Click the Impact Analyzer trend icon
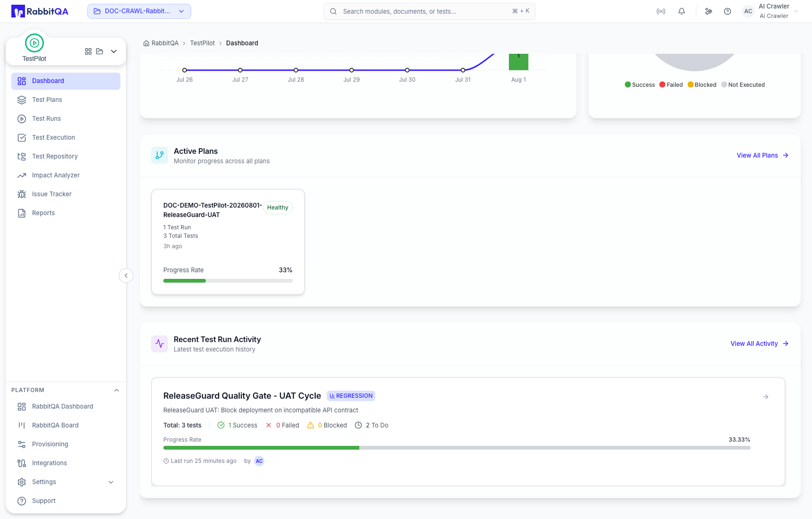 pyautogui.click(x=22, y=175)
